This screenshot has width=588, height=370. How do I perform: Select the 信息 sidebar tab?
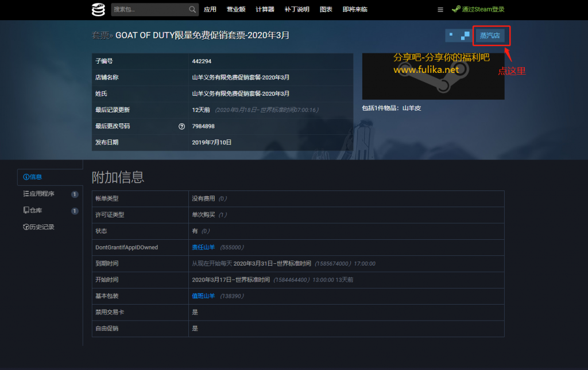(x=50, y=177)
